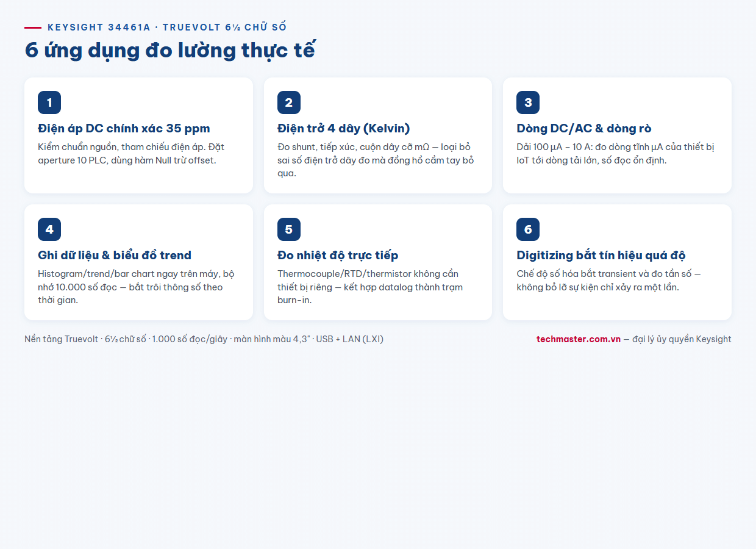This screenshot has width=756, height=549.
Task: Select heading "Điện trở 4 dây (Kelvin)"
Action: tap(344, 129)
